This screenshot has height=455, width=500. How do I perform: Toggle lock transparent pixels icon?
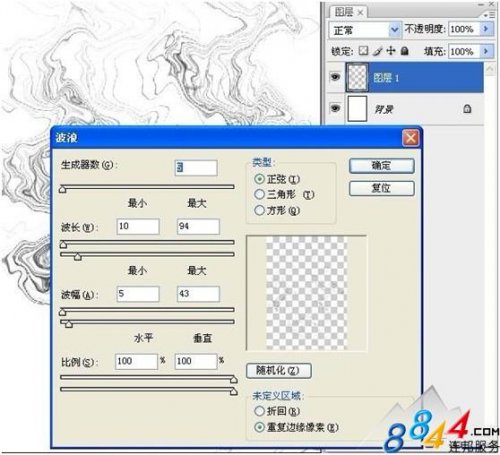[363, 51]
